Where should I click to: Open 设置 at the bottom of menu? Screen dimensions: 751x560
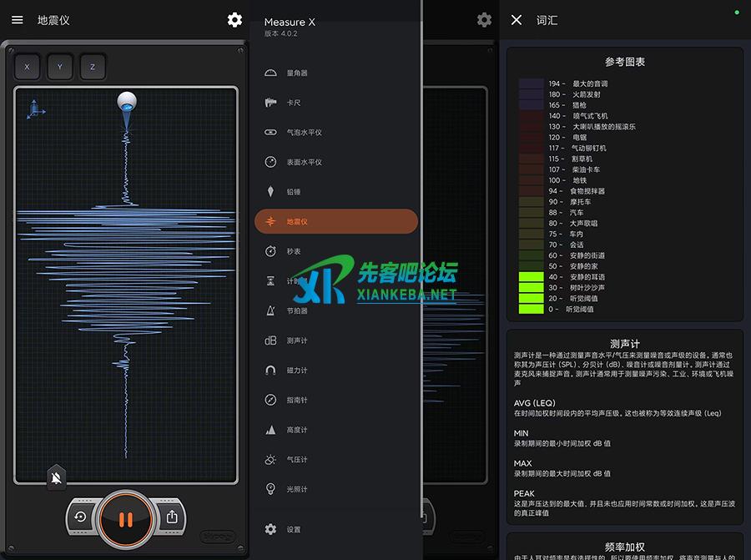pos(293,529)
